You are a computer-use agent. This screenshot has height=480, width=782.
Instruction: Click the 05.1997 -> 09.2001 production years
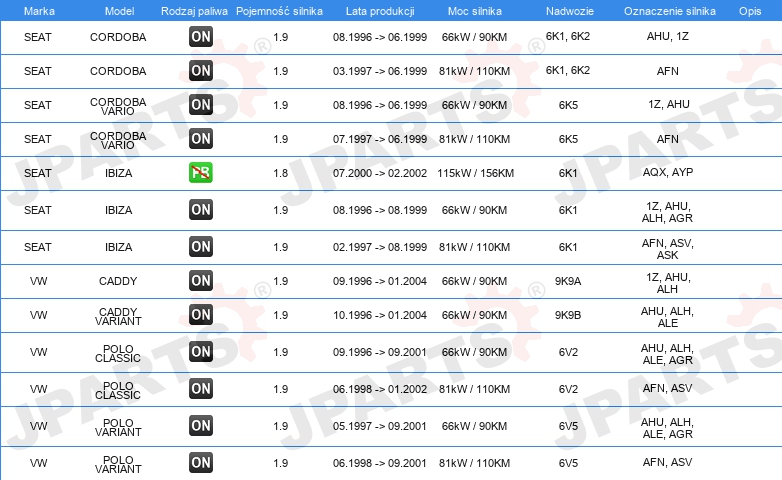[380, 426]
